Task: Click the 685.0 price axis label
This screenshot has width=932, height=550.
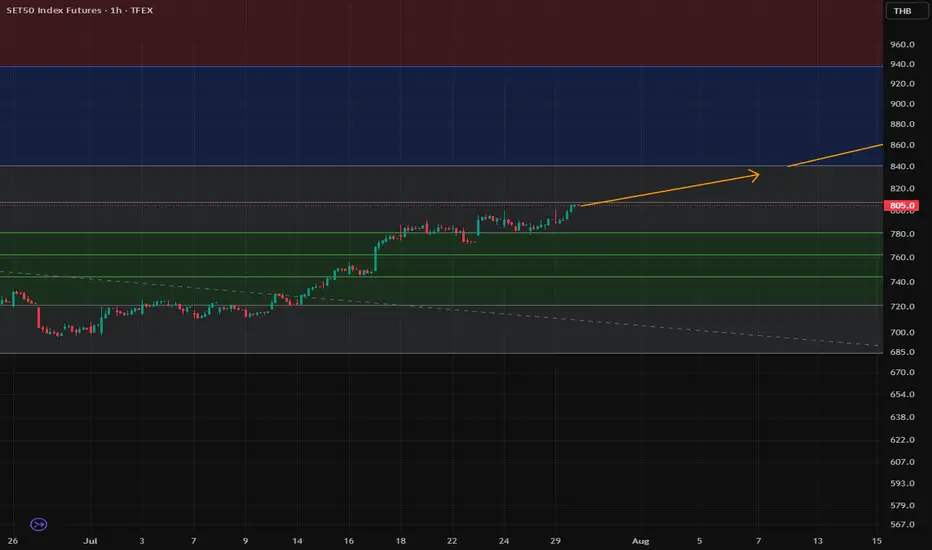Action: 902,352
